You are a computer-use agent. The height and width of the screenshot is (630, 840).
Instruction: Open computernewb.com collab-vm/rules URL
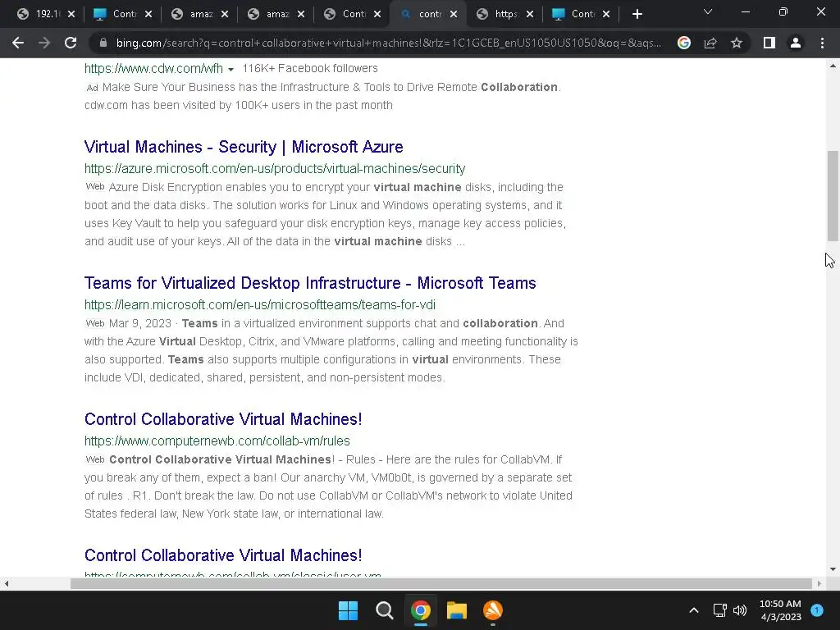tap(217, 441)
